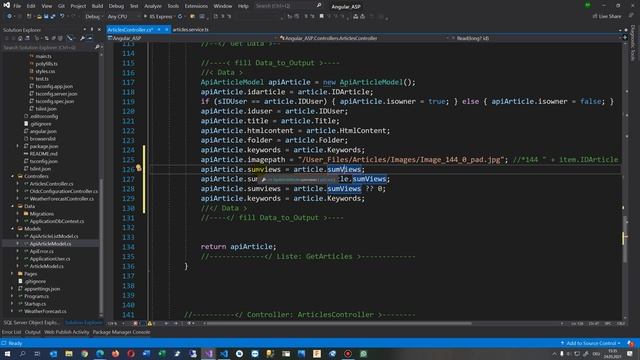The height and width of the screenshot is (360, 640).
Task: Click Add to Source Control button
Action: (x=591, y=343)
